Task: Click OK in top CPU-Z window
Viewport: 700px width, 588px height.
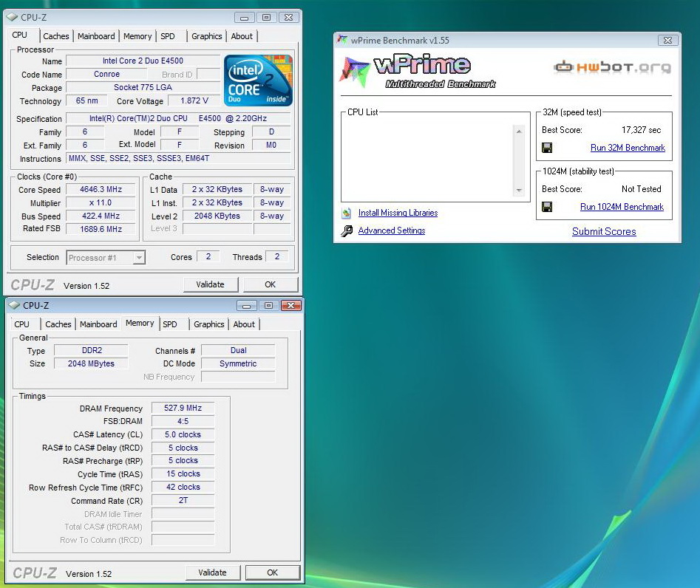Action: click(x=271, y=284)
